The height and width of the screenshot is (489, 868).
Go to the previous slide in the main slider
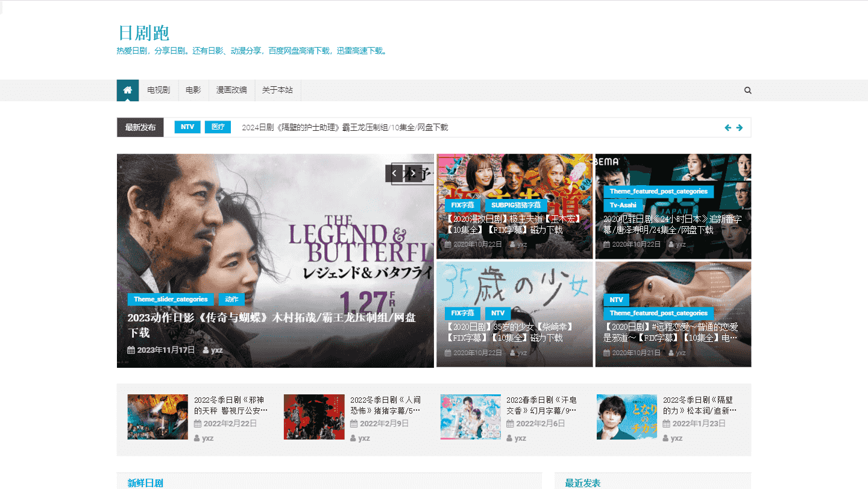394,174
